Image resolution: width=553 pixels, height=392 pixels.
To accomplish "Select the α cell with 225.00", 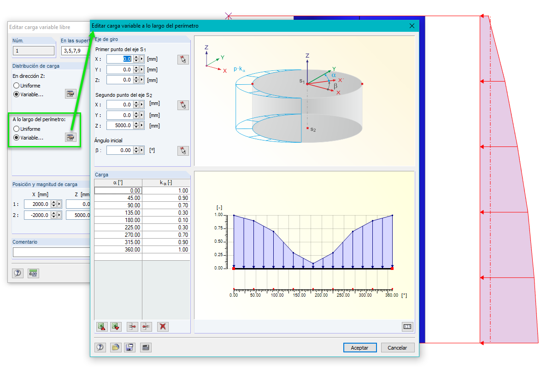I will [x=118, y=228].
